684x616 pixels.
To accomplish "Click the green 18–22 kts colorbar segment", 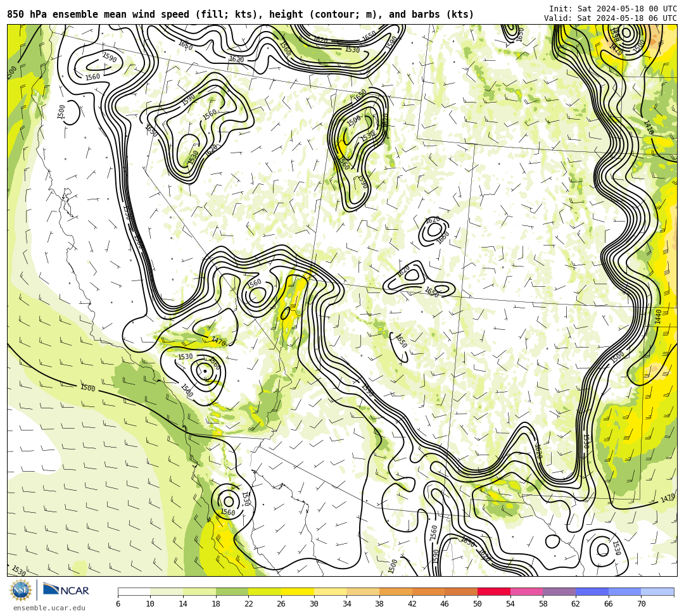I will click(232, 591).
